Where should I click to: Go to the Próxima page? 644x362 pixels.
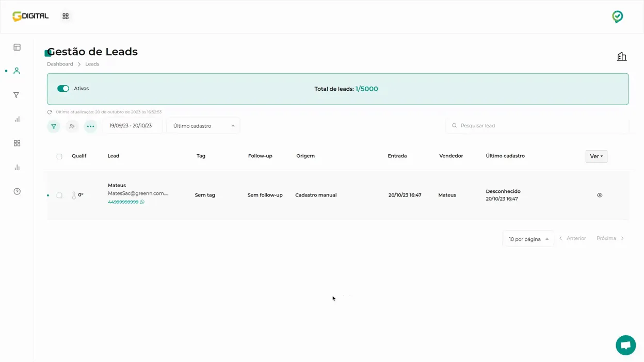(610, 238)
